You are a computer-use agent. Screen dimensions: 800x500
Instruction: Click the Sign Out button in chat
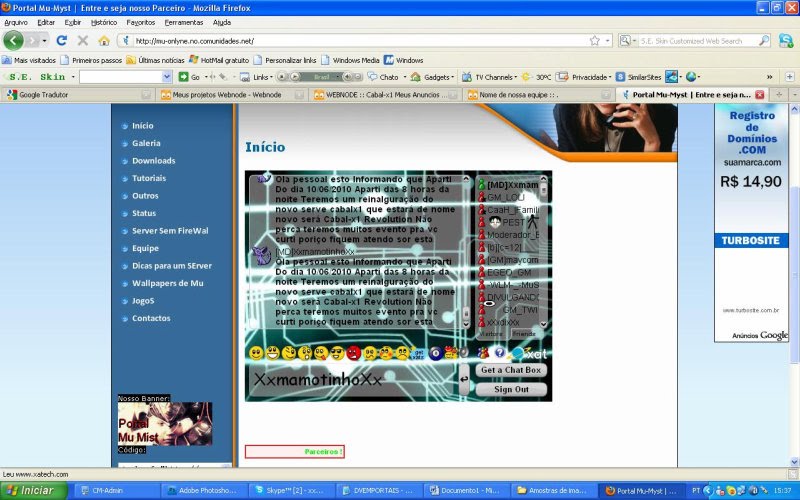click(x=511, y=389)
